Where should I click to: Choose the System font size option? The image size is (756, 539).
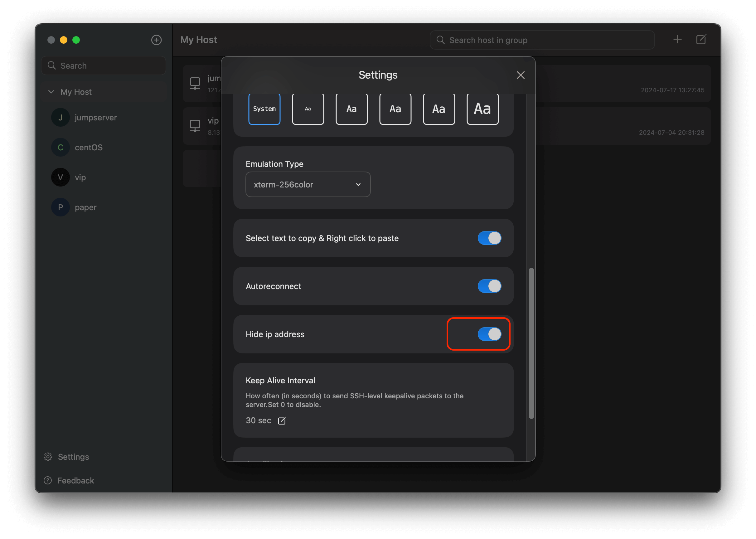264,109
